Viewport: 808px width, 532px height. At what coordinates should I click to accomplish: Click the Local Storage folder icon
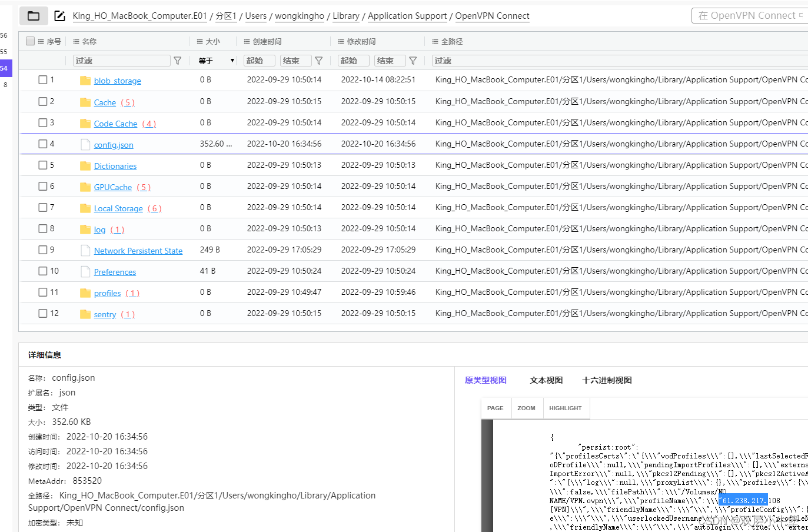pos(85,208)
